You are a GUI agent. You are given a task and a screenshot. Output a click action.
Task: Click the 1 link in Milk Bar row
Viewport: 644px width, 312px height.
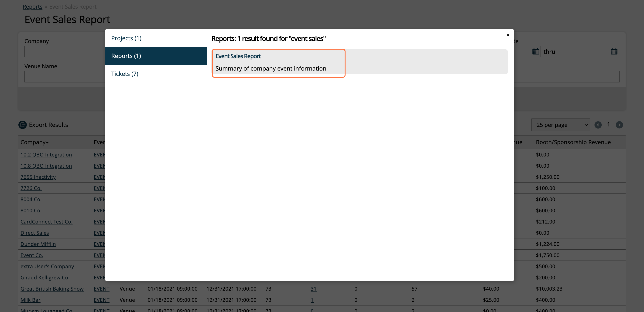pos(312,300)
